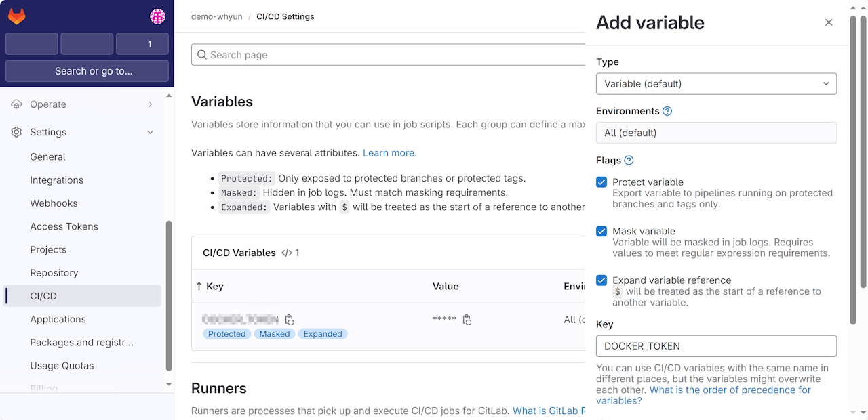Open order of precedence for variables link

point(730,390)
